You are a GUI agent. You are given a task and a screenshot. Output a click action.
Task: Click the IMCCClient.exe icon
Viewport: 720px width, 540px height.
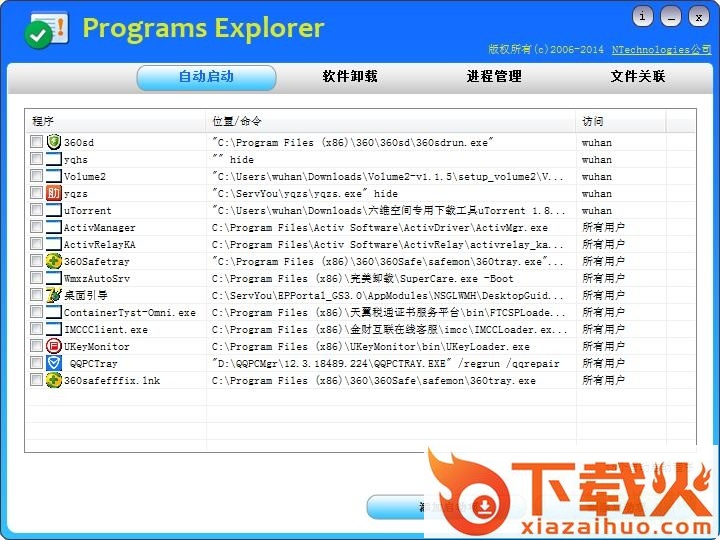(x=54, y=329)
